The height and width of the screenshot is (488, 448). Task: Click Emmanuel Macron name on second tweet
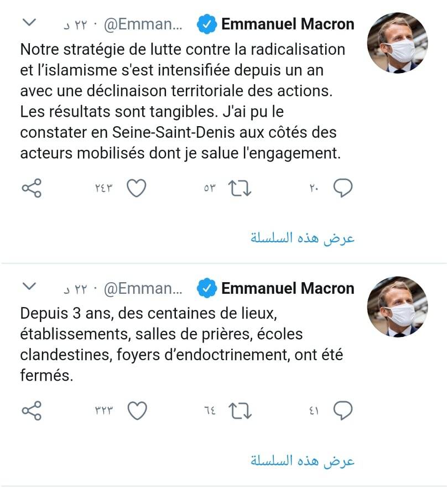[288, 288]
